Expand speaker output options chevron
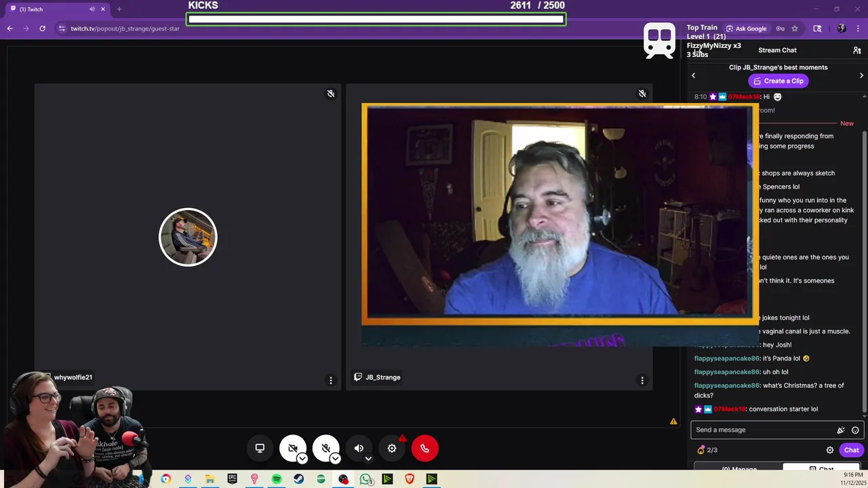Image resolution: width=868 pixels, height=488 pixels. pyautogui.click(x=368, y=459)
